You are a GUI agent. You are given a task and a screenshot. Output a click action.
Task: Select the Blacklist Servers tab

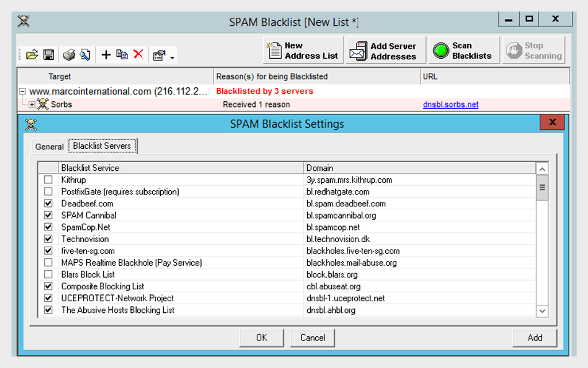pos(102,145)
